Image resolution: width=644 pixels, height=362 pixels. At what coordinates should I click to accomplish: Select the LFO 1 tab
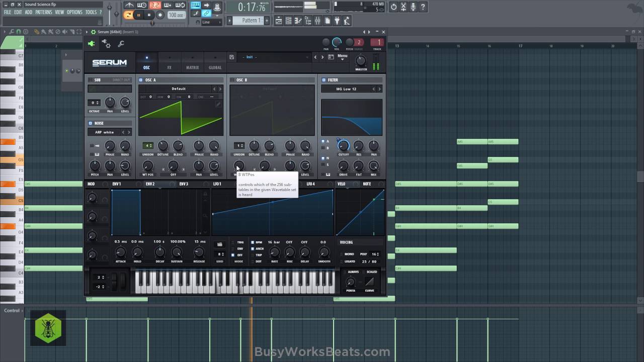tap(217, 184)
